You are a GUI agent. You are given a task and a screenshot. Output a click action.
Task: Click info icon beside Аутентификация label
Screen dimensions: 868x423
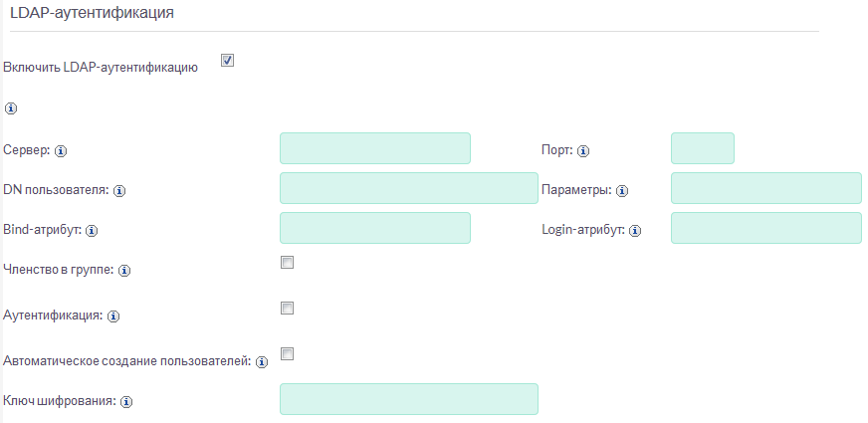click(113, 316)
